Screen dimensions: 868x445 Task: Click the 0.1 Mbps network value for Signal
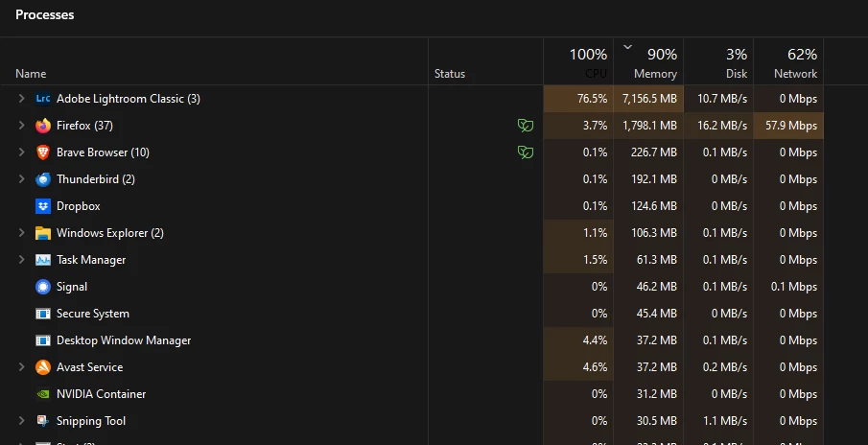(794, 287)
